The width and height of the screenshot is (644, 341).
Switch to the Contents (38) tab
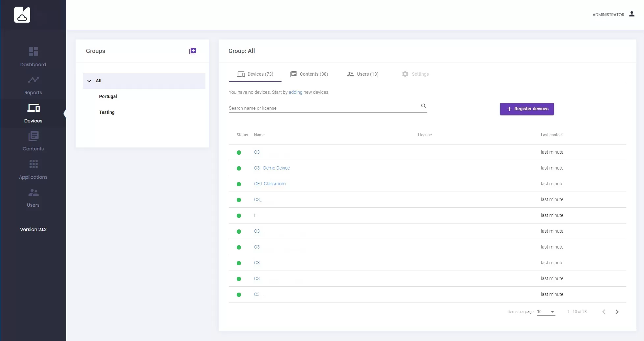[x=309, y=74]
